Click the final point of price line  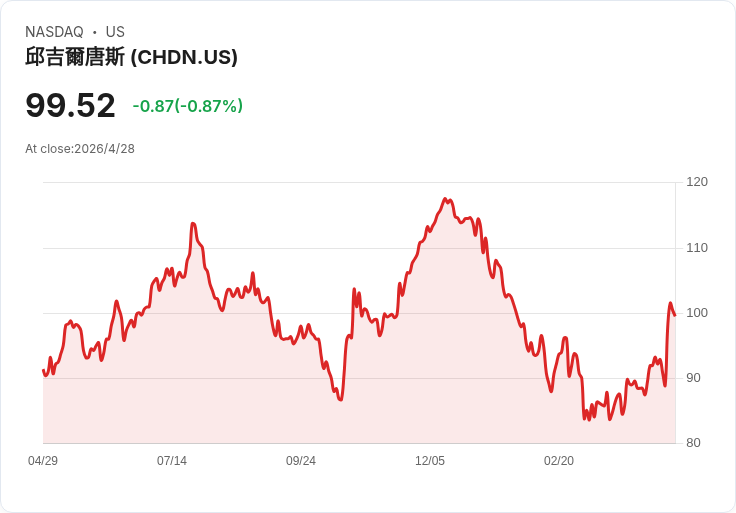coord(675,315)
